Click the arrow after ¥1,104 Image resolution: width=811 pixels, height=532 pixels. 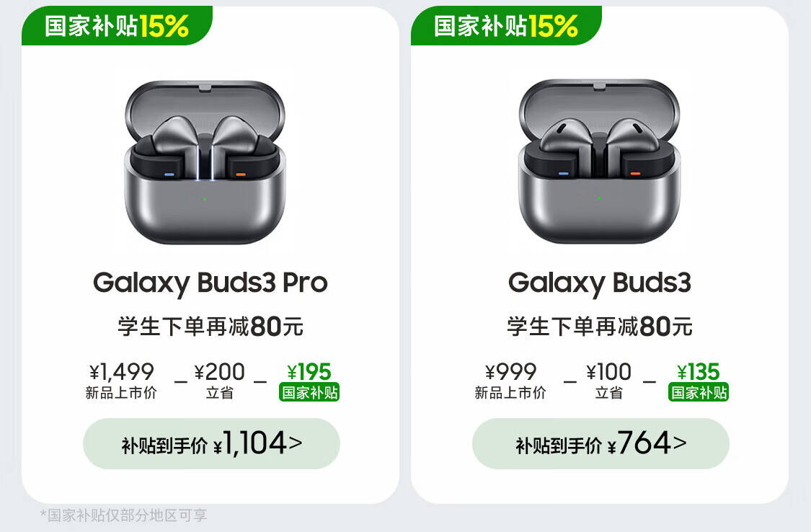point(296,443)
